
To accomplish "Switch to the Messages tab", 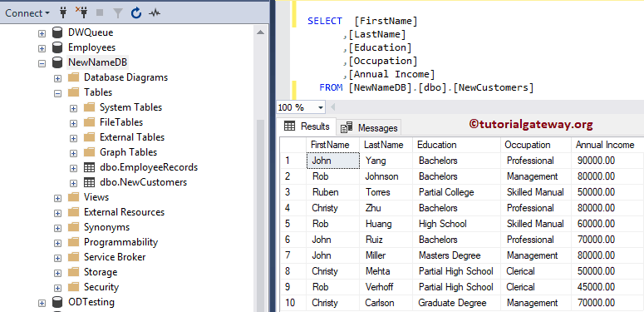I will [369, 128].
